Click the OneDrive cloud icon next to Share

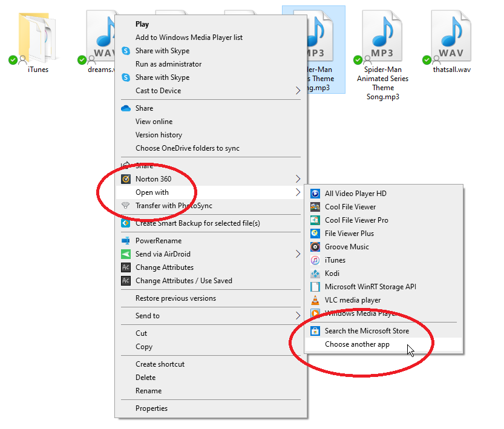click(126, 108)
